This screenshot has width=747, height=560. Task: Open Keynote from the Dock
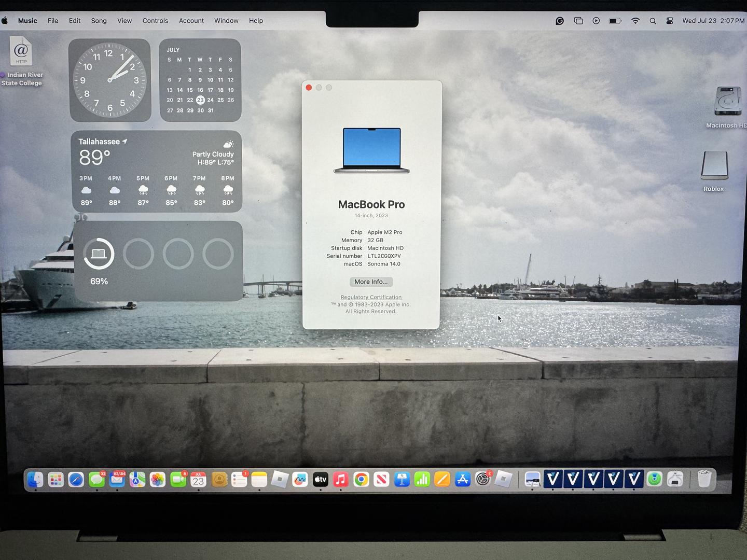point(402,480)
